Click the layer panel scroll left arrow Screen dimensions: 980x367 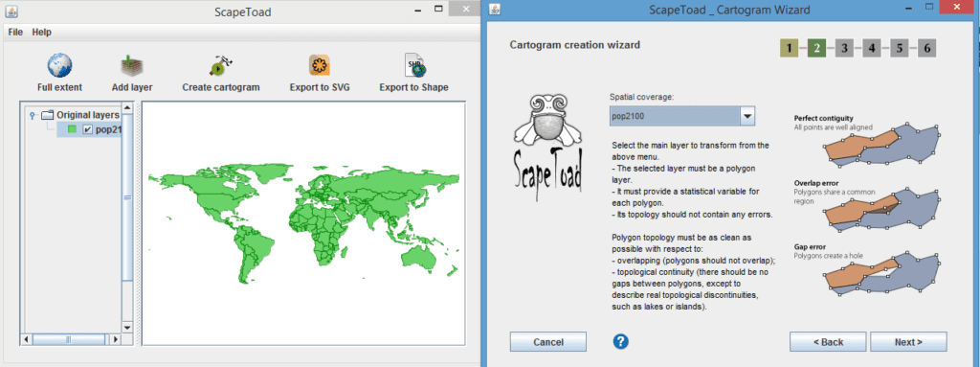pos(27,339)
